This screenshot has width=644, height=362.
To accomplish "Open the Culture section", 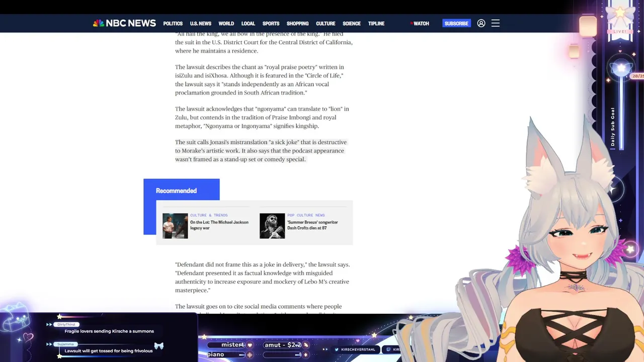I will pos(326,24).
